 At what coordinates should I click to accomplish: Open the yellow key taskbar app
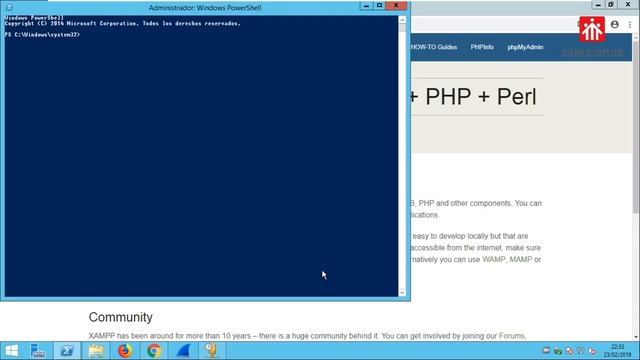(212, 351)
